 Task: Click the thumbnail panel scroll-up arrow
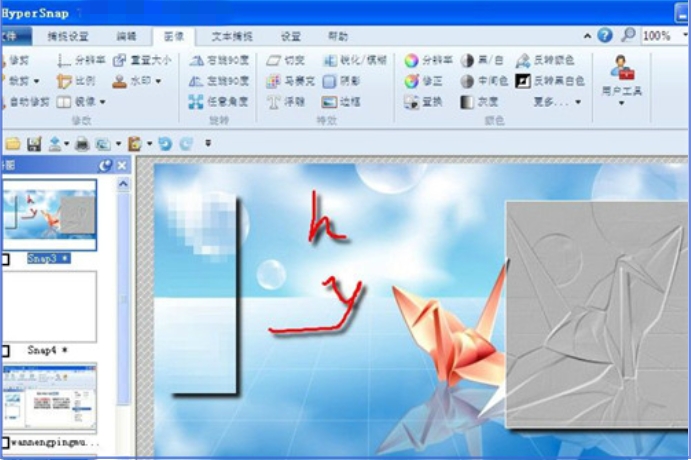[123, 184]
